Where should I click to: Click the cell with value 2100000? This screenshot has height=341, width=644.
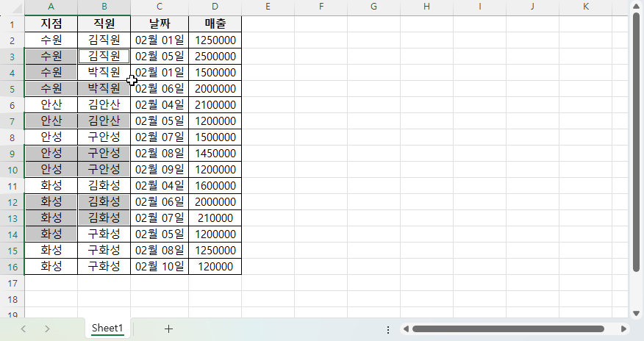pos(215,104)
